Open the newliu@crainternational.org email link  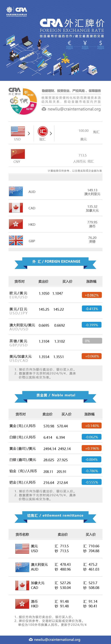74,109
